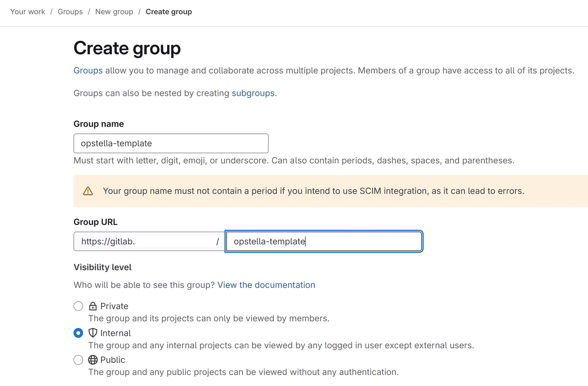This screenshot has width=588, height=386.
Task: Select the Public visibility radio button
Action: pos(78,360)
